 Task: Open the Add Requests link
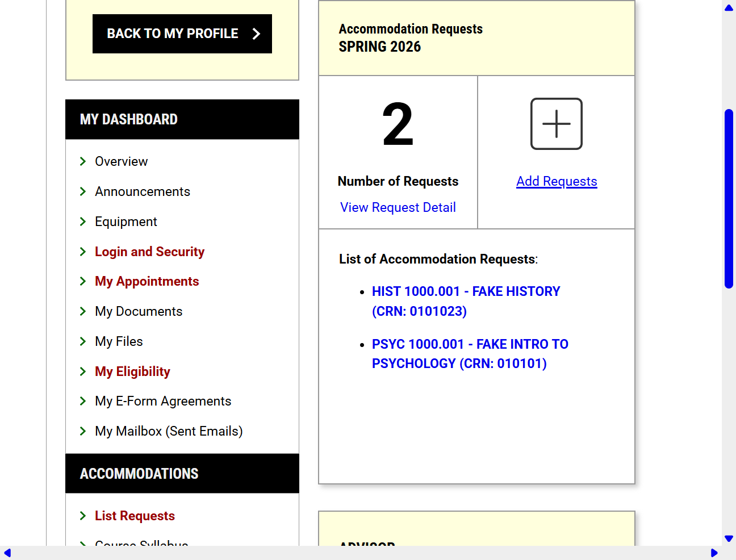557,181
